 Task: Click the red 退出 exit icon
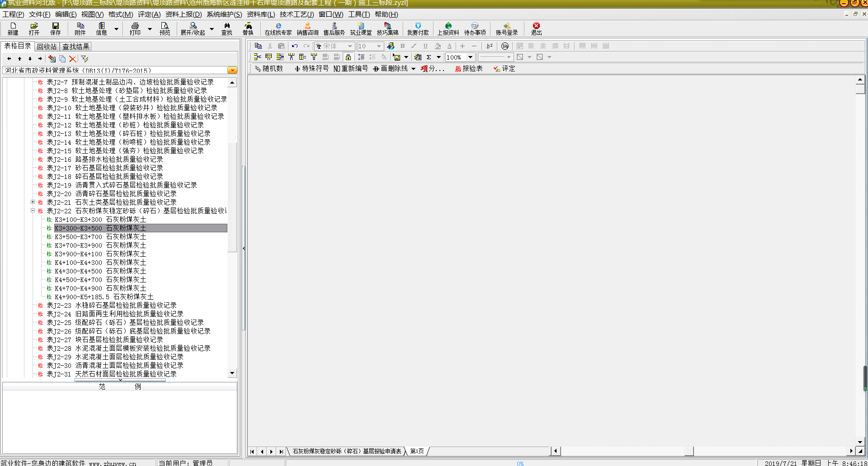coord(536,29)
